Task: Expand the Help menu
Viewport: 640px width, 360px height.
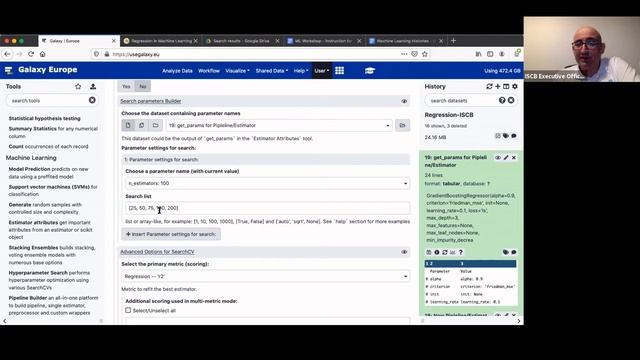Action: click(x=301, y=71)
